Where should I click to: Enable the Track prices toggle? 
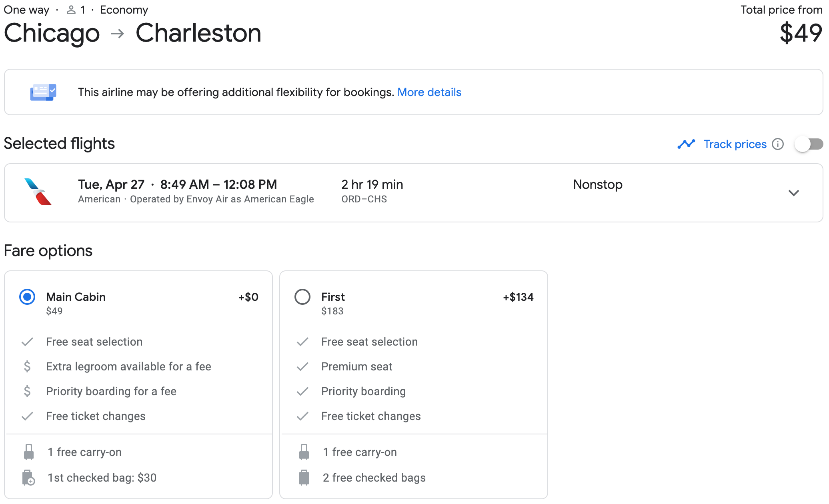(x=809, y=144)
